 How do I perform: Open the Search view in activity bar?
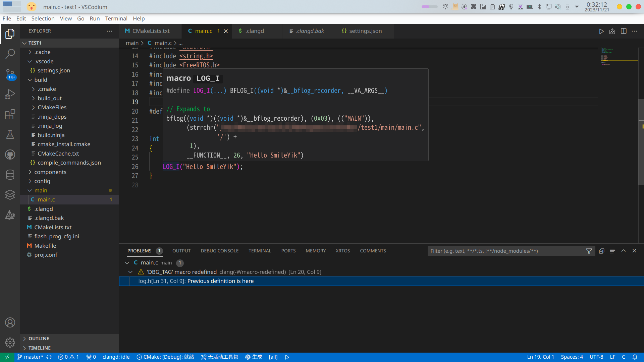pos(10,54)
